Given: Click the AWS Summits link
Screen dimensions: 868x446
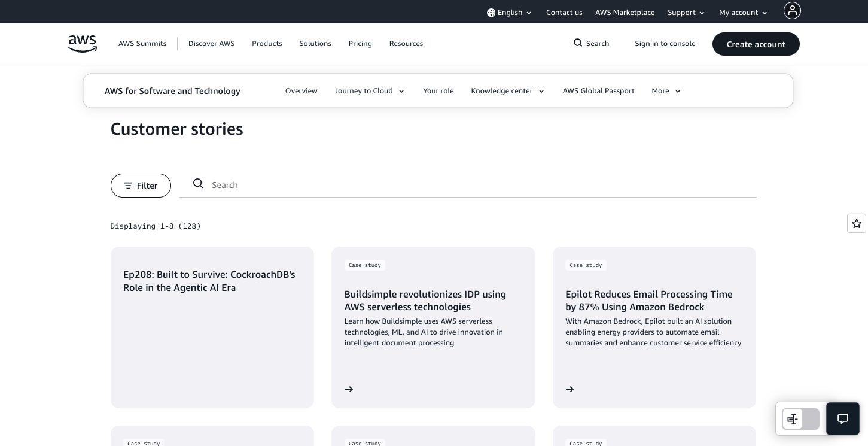Looking at the screenshot, I should 142,44.
